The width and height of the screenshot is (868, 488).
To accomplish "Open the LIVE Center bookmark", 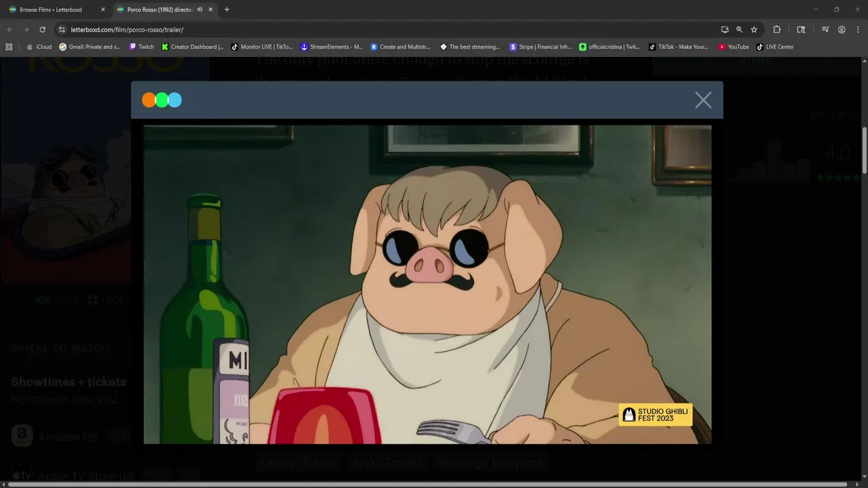I will click(775, 47).
